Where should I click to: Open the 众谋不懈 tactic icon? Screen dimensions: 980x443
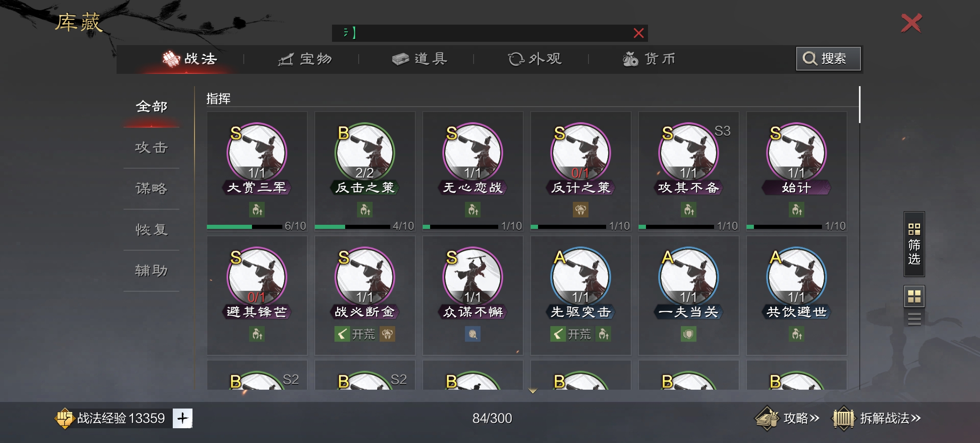473,277
